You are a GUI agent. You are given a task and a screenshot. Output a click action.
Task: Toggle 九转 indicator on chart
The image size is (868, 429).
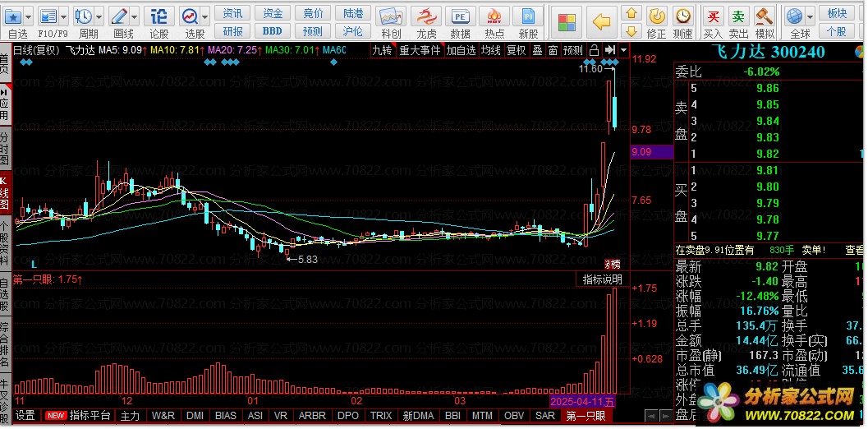click(382, 50)
